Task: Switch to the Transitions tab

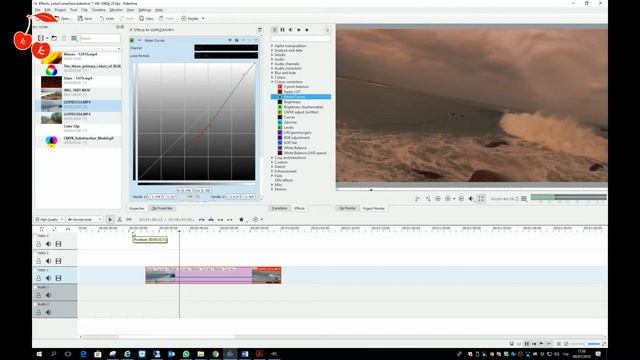Action: point(279,208)
